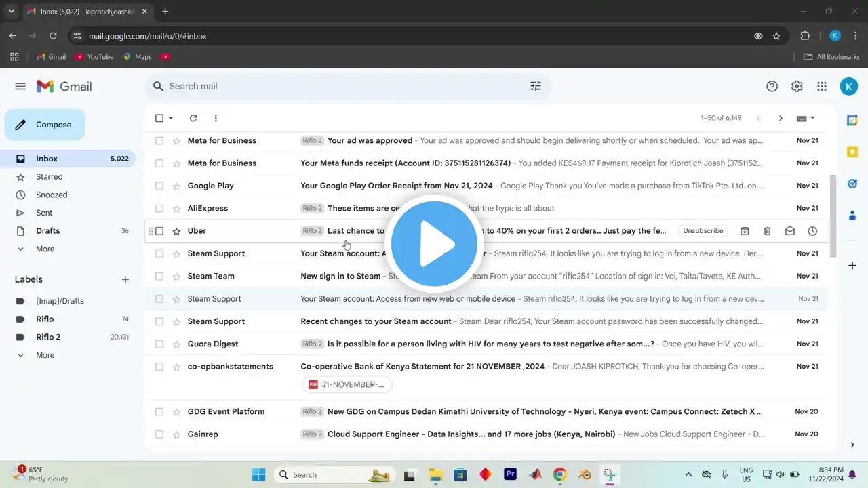Snooze the Uber email
This screenshot has width=868, height=488.
(812, 231)
